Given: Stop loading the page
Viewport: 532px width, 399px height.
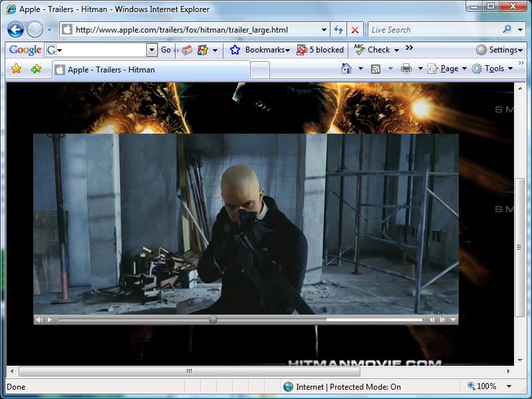Looking at the screenshot, I should (x=355, y=29).
